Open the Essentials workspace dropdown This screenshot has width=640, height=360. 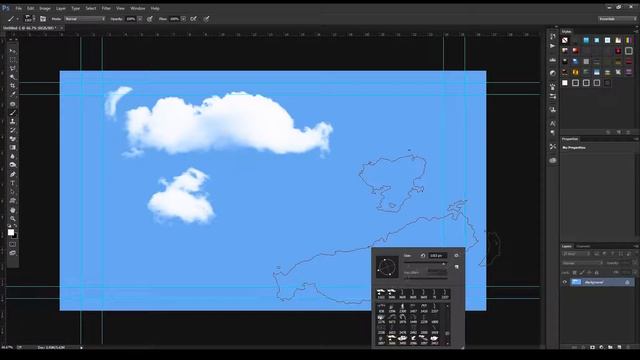(x=617, y=19)
